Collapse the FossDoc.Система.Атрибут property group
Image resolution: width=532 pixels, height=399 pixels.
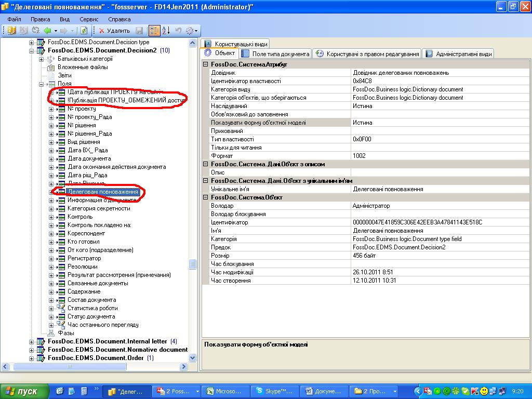205,64
